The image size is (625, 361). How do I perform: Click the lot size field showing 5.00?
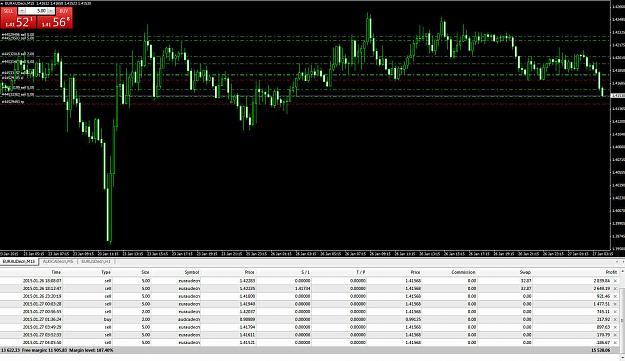pos(37,11)
